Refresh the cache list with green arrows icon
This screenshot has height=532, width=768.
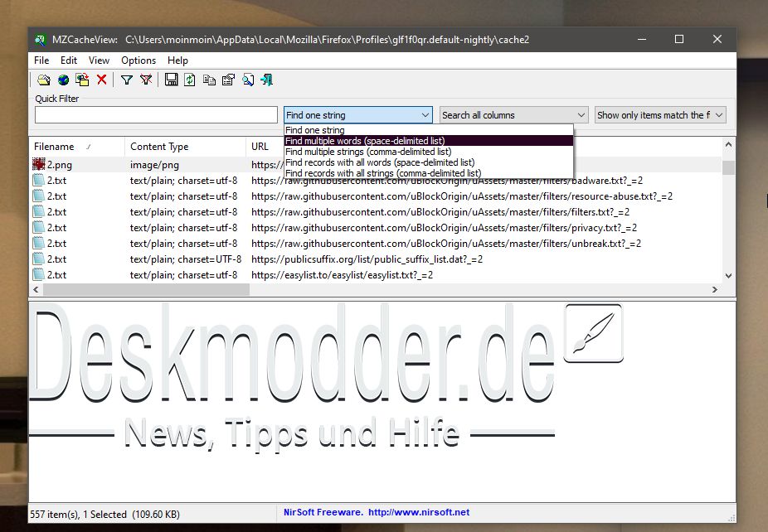(190, 80)
